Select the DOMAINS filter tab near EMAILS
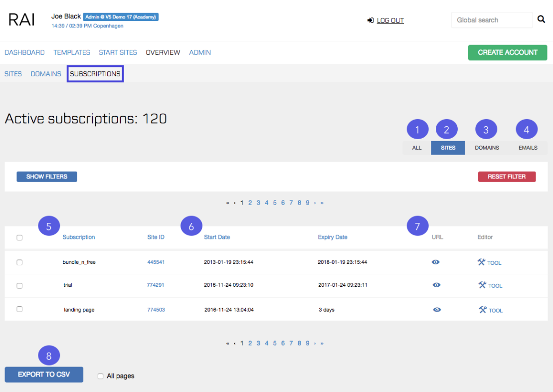 tap(487, 148)
